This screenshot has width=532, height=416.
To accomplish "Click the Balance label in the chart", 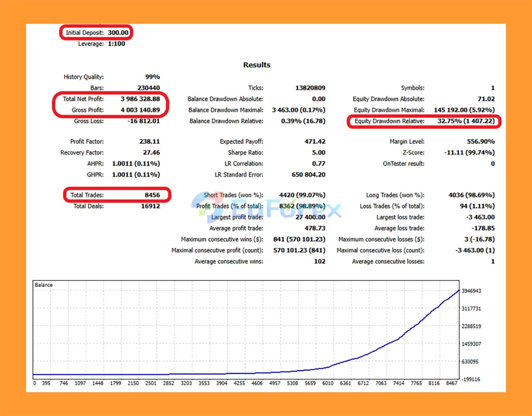I will pyautogui.click(x=44, y=285).
